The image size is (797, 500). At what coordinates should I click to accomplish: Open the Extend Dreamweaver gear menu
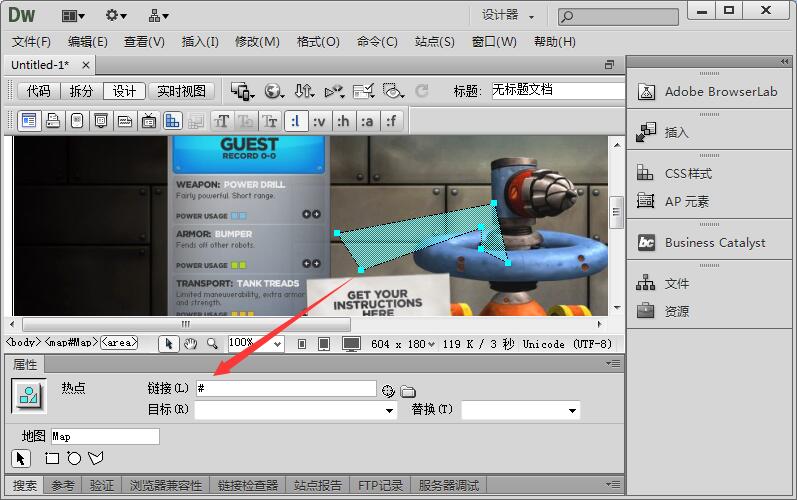[x=116, y=16]
